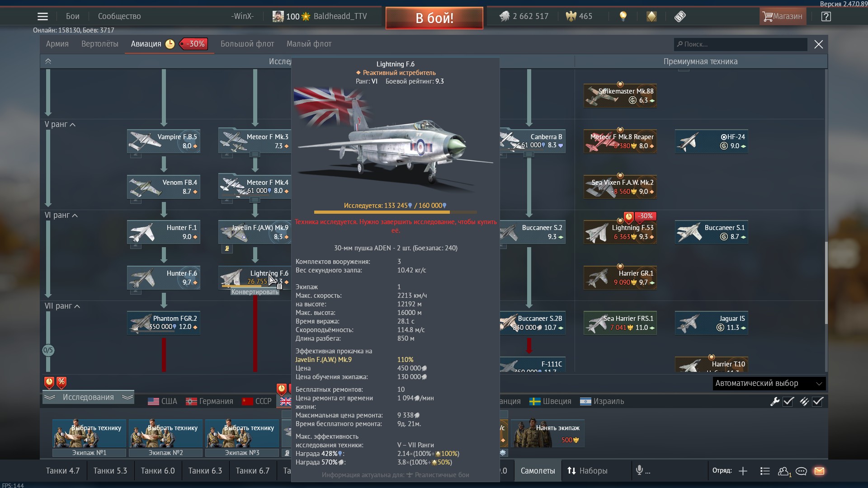The width and height of the screenshot is (868, 488).
Task: Switch to the Армия tab
Action: [57, 44]
